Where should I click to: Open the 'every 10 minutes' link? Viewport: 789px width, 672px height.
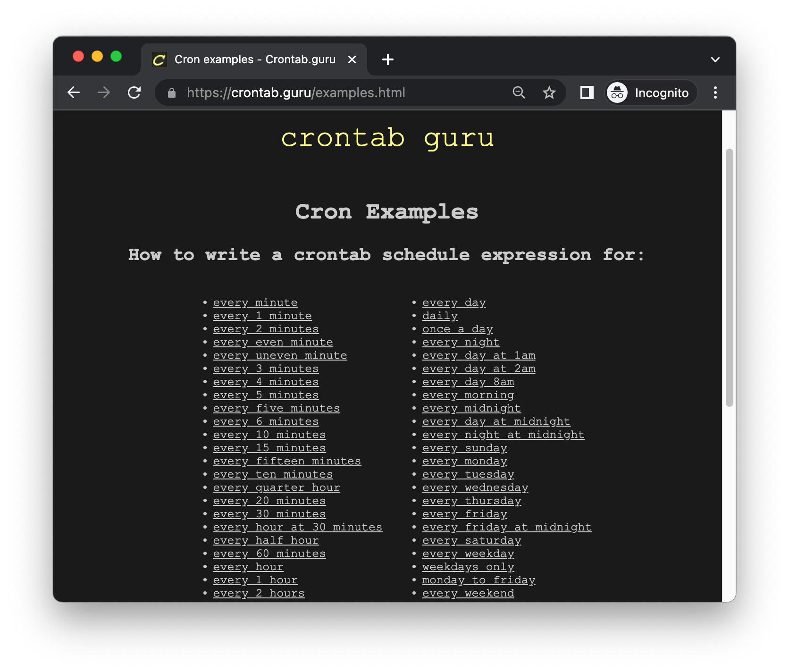pos(269,435)
